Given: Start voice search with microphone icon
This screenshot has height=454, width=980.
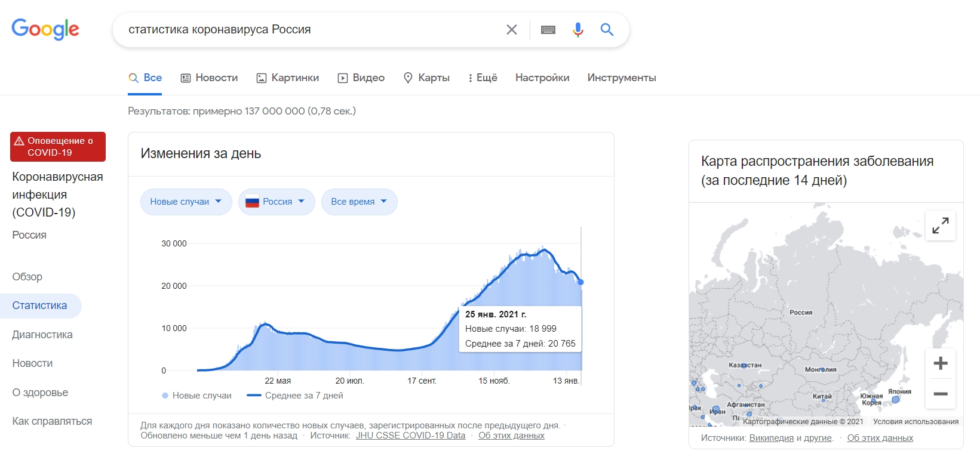Looking at the screenshot, I should [x=577, y=30].
